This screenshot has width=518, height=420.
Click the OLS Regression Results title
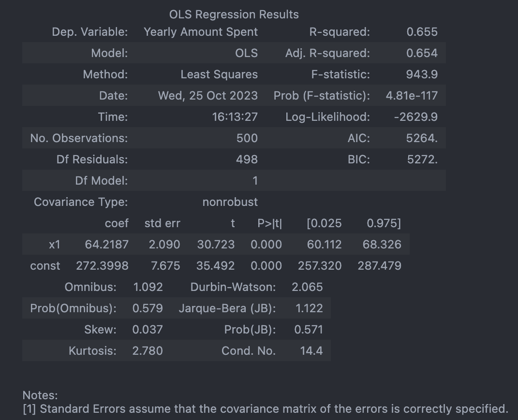point(234,14)
